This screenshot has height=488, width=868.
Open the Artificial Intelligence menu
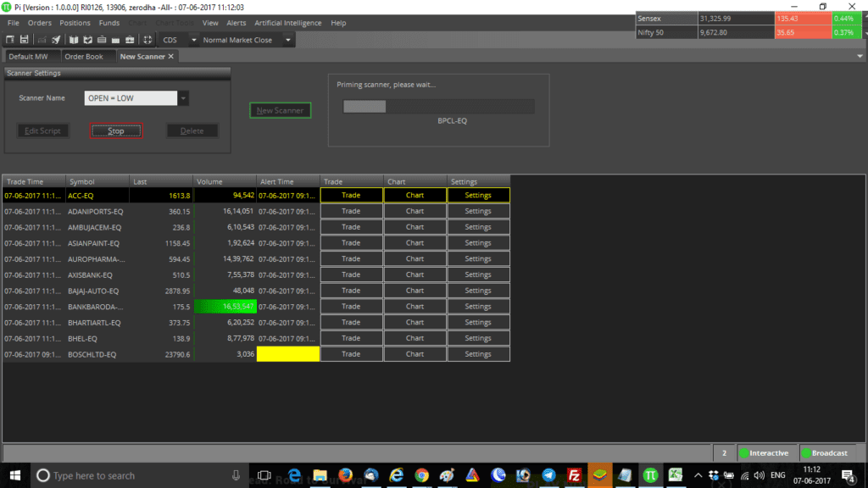290,23
